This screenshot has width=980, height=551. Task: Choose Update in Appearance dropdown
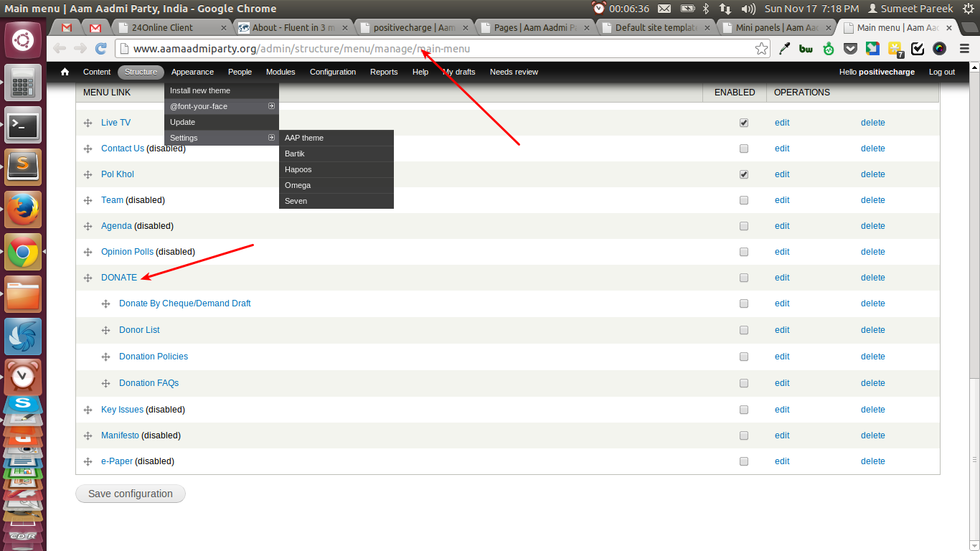click(222, 122)
